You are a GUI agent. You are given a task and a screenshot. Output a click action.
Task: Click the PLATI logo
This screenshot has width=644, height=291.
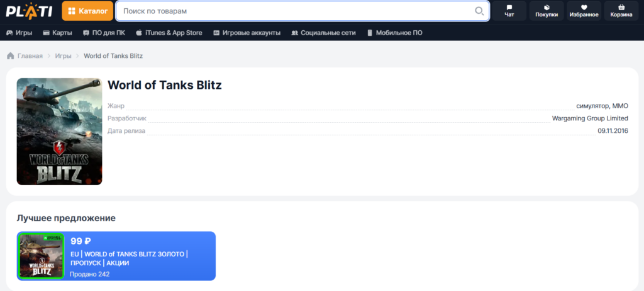[29, 11]
